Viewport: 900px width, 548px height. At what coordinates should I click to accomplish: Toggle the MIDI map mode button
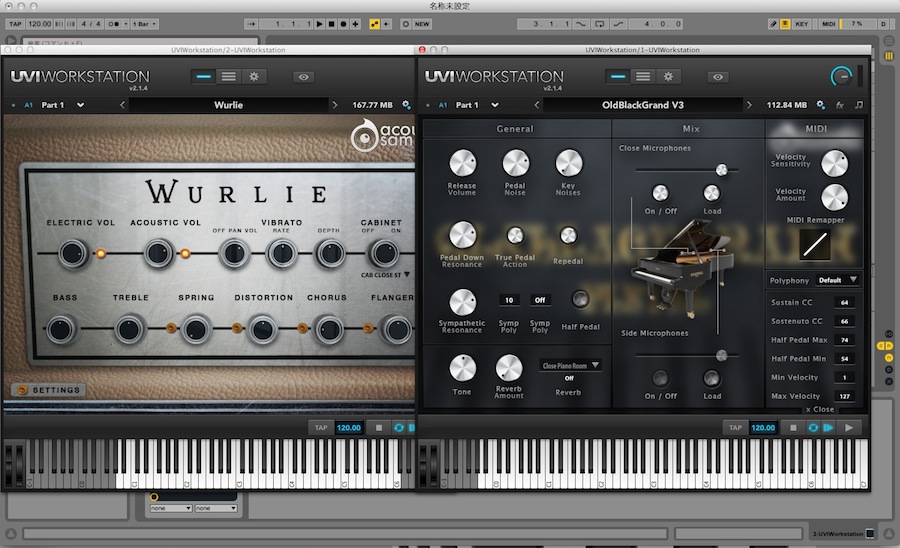(829, 24)
